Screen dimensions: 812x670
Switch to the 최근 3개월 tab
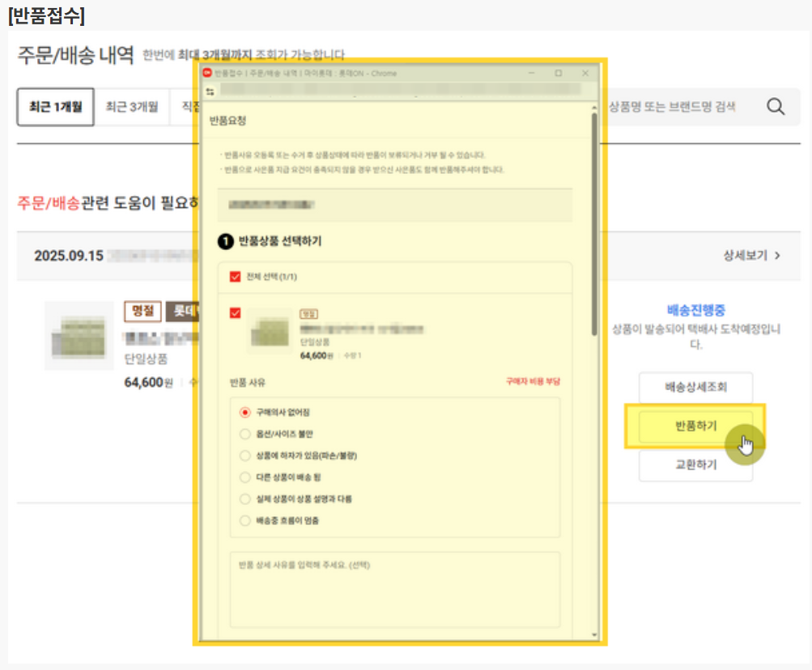pos(131,107)
